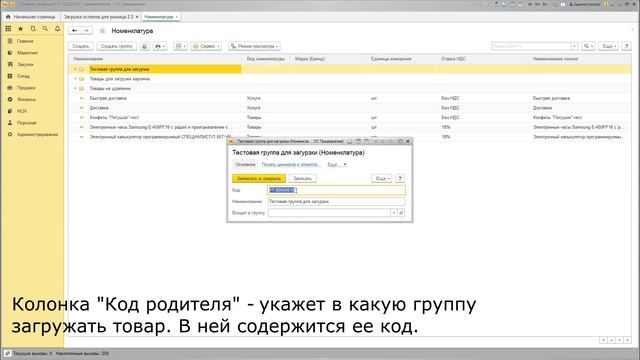
Task: Click the Маркетинг section icon
Action: (10, 53)
